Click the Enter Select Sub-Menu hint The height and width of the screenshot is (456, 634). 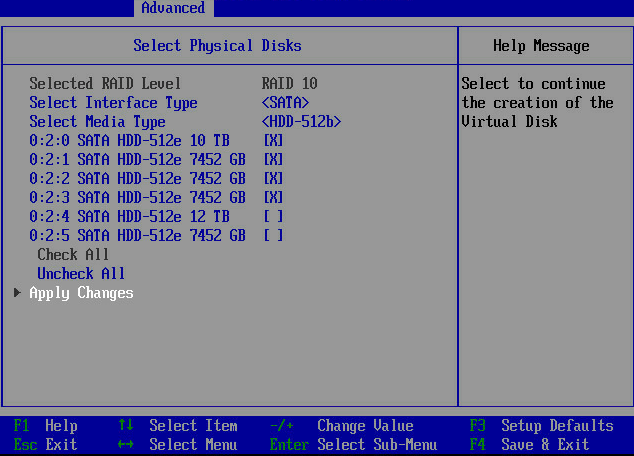click(354, 444)
